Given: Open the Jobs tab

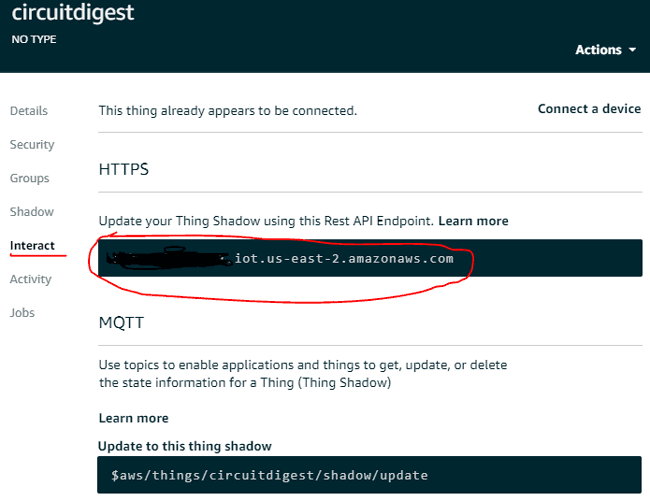Looking at the screenshot, I should 22,313.
